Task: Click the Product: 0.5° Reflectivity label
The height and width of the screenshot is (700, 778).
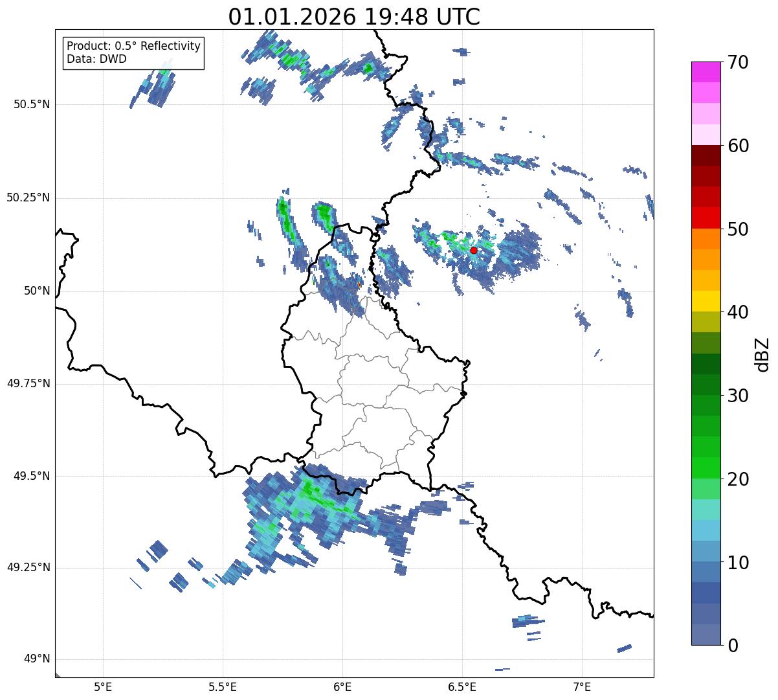Action: [x=133, y=47]
